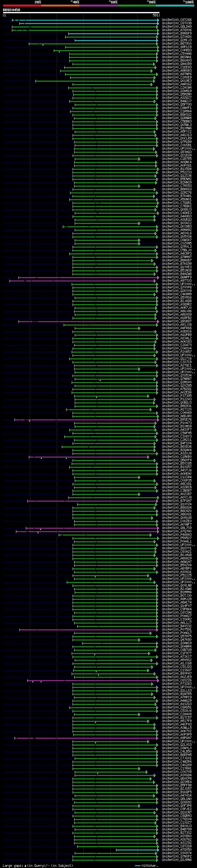The image size is (197, 868).
Task: Select label UniRef100_P20857
Action: 176,352
